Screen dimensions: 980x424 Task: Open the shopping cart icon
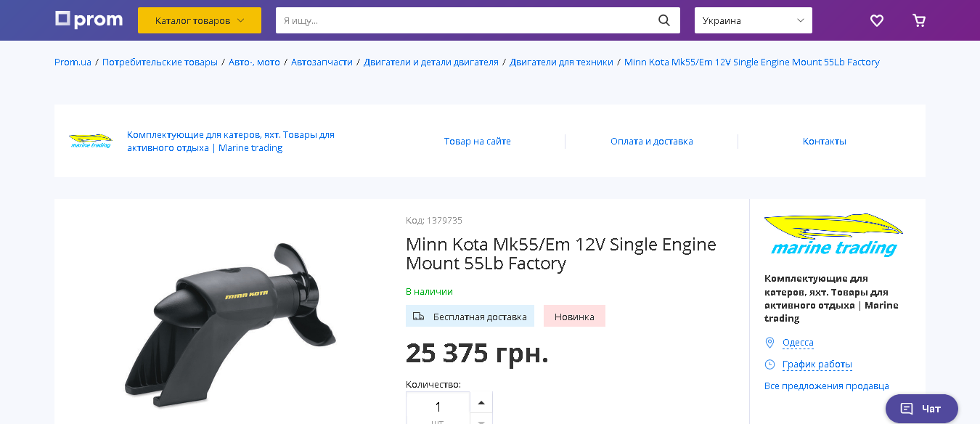919,20
